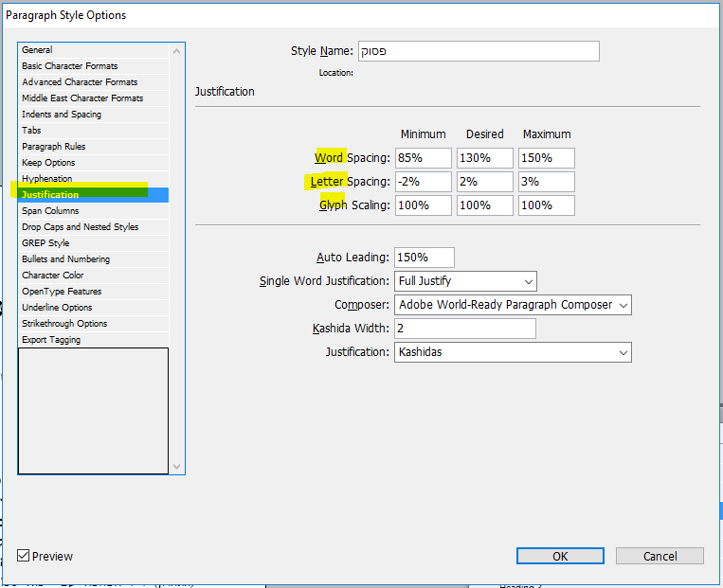Viewport: 723px width, 588px height.
Task: Click the Style Name text field
Action: (x=479, y=51)
